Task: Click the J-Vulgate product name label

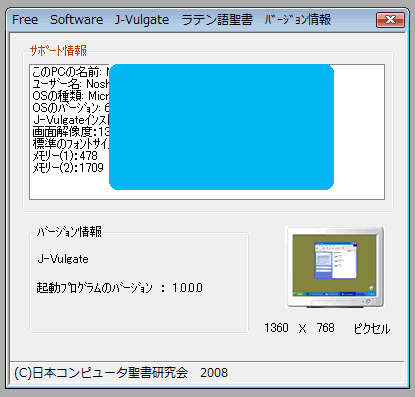Action: (63, 259)
